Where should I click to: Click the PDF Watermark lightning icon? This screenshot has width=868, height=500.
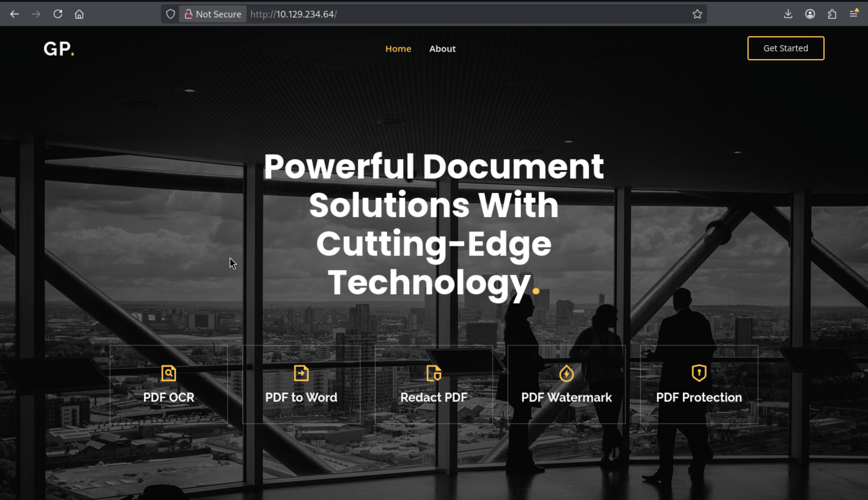click(566, 373)
